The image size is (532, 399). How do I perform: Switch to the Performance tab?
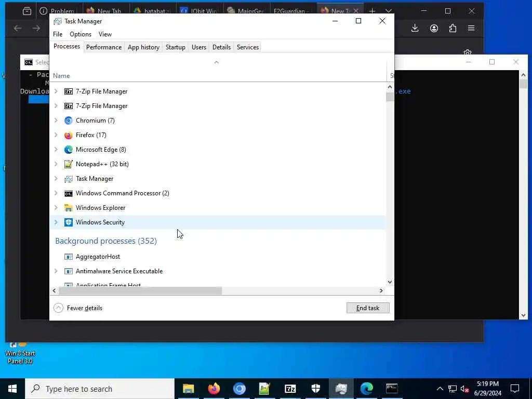[x=104, y=47]
